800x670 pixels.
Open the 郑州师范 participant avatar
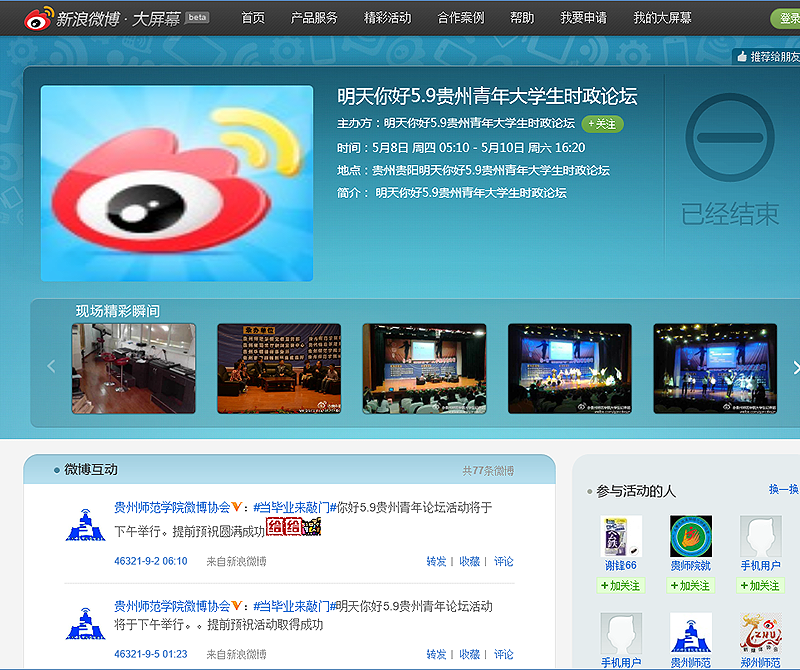[761, 633]
